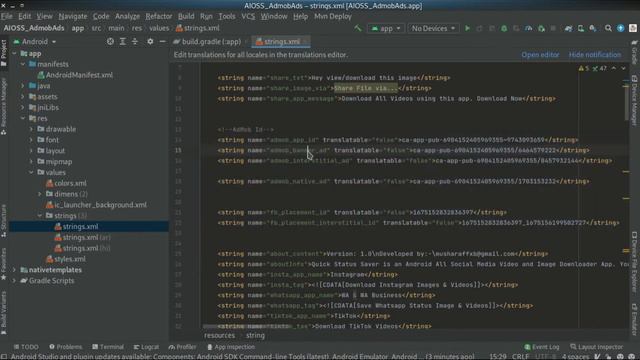Open the Refactor menu
The height and width of the screenshot is (360, 640).
tap(158, 16)
